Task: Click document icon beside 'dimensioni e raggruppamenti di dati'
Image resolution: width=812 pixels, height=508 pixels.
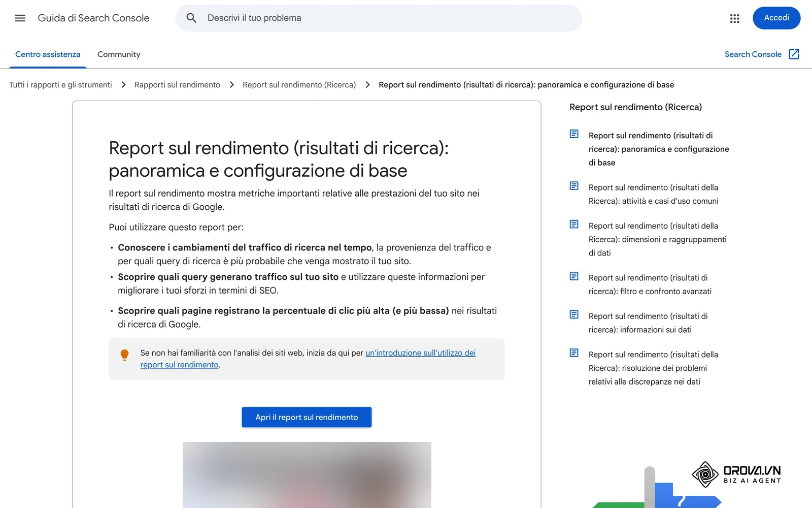Action: click(x=574, y=225)
